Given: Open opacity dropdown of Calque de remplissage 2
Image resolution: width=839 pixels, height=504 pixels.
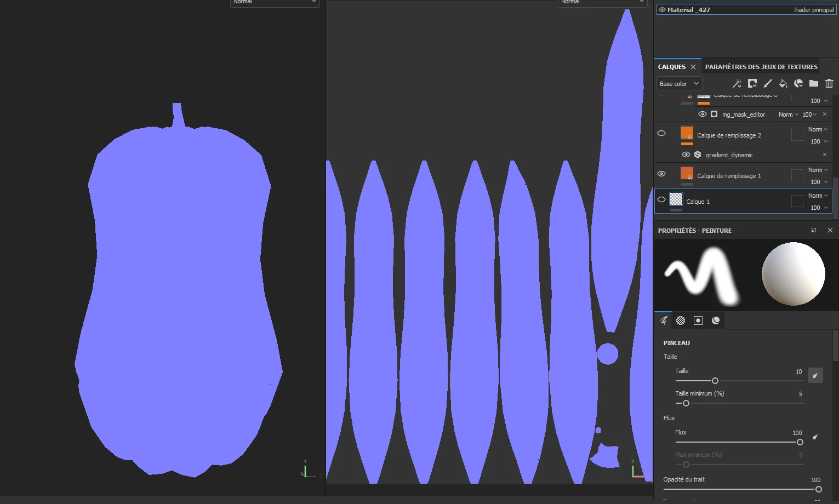Looking at the screenshot, I should click(x=819, y=141).
